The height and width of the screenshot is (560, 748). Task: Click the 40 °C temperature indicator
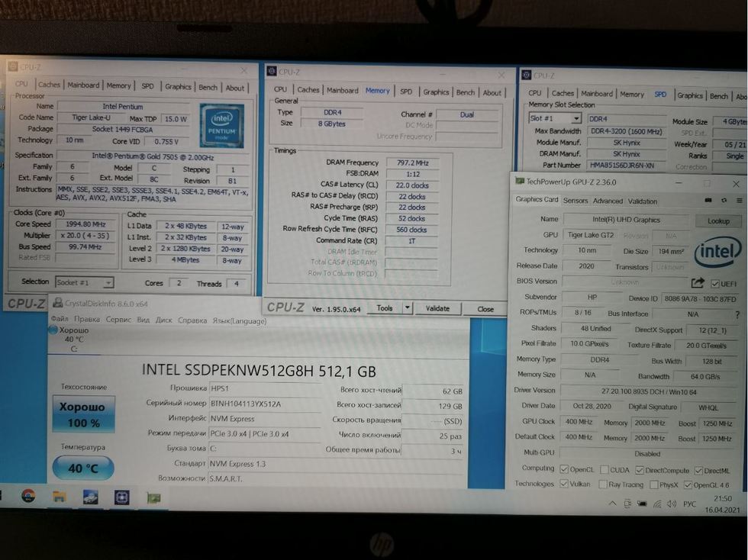tap(83, 468)
